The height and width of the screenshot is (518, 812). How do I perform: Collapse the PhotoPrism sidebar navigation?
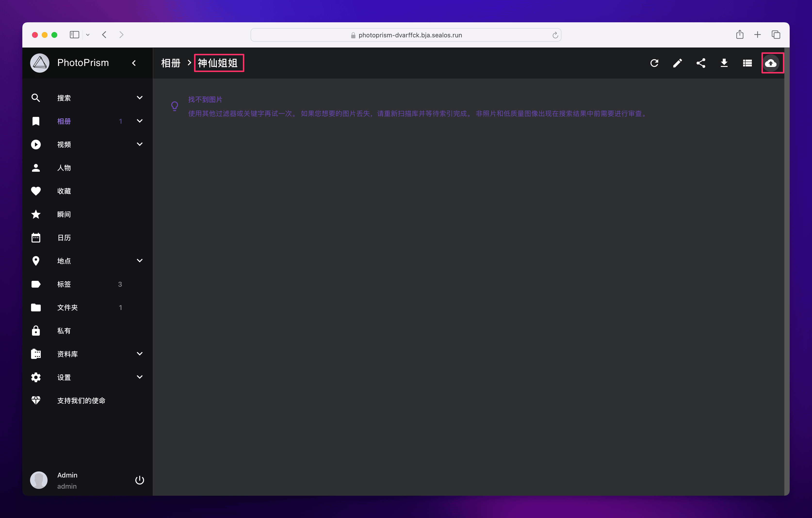(134, 63)
